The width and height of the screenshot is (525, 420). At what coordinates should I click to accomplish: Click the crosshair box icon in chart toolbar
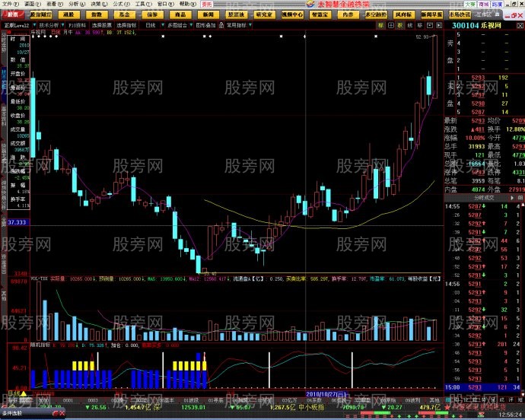click(x=390, y=25)
